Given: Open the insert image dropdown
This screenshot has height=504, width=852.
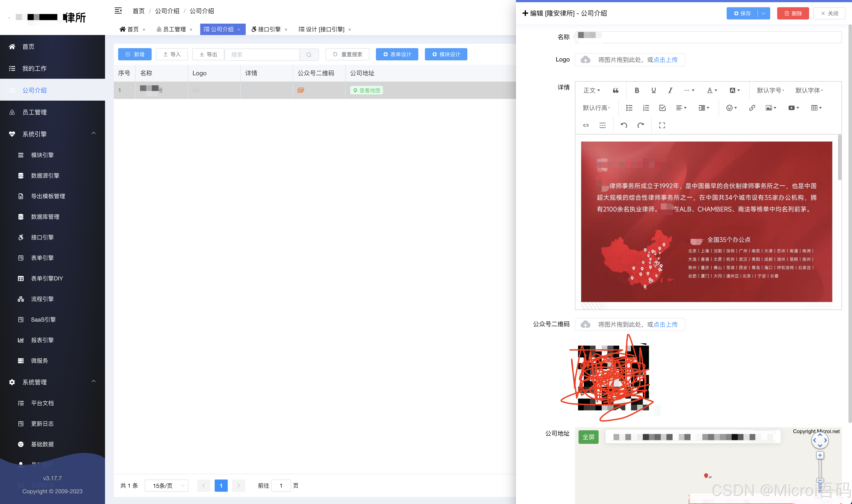Looking at the screenshot, I should (771, 108).
